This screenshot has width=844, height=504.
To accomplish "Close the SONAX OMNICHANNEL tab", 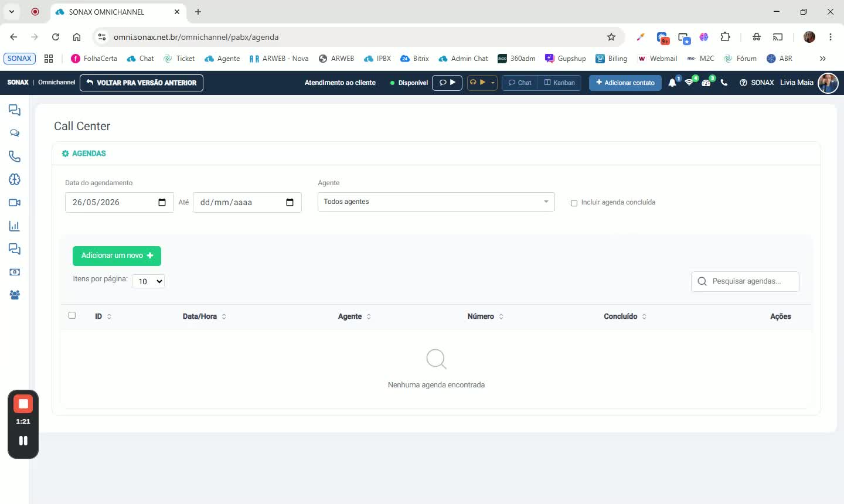I will [177, 12].
